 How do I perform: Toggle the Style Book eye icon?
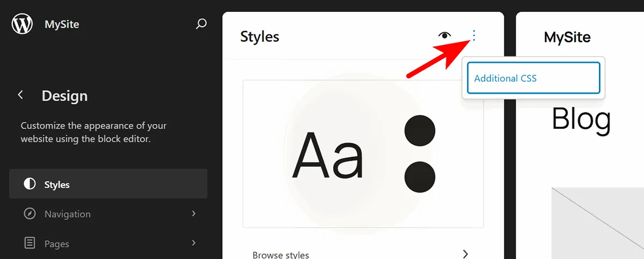coord(444,36)
